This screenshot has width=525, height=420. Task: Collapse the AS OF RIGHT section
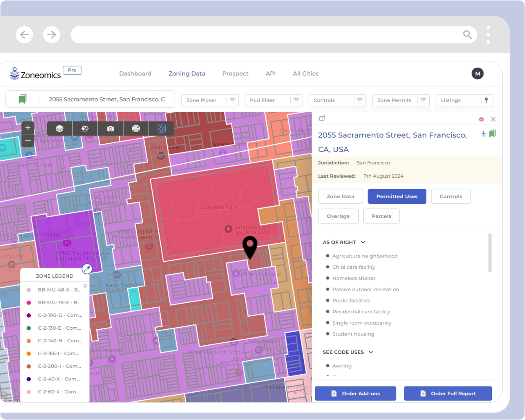[363, 242]
